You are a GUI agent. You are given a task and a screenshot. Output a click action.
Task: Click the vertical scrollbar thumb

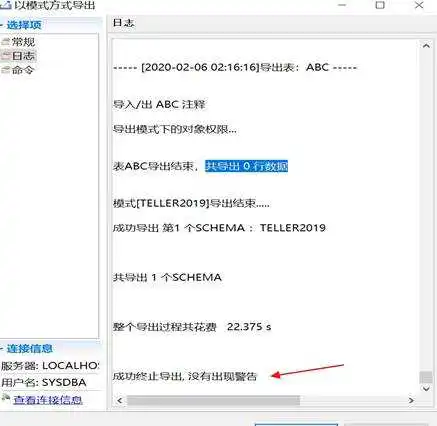pyautogui.click(x=426, y=377)
